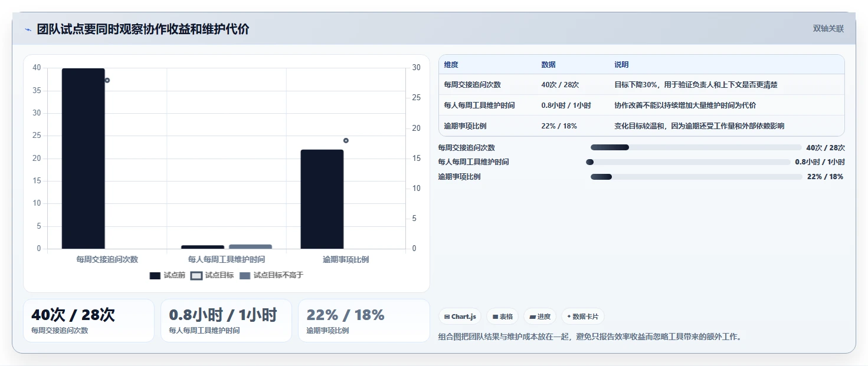Click the 表格 chip
Image resolution: width=868 pixels, height=366 pixels.
click(503, 316)
